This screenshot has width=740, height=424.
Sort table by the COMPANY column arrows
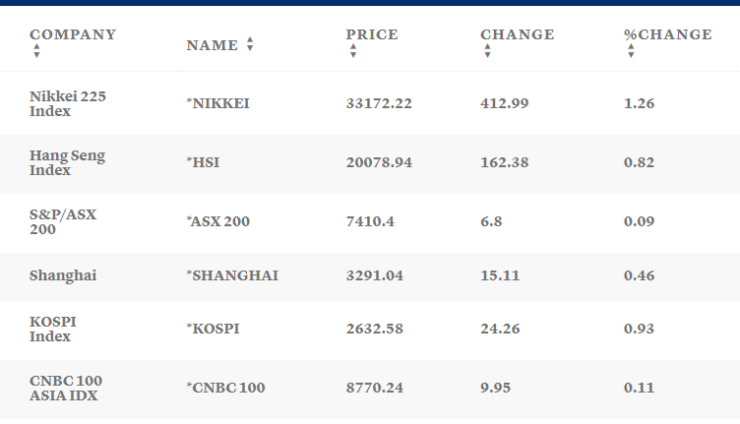(x=37, y=50)
